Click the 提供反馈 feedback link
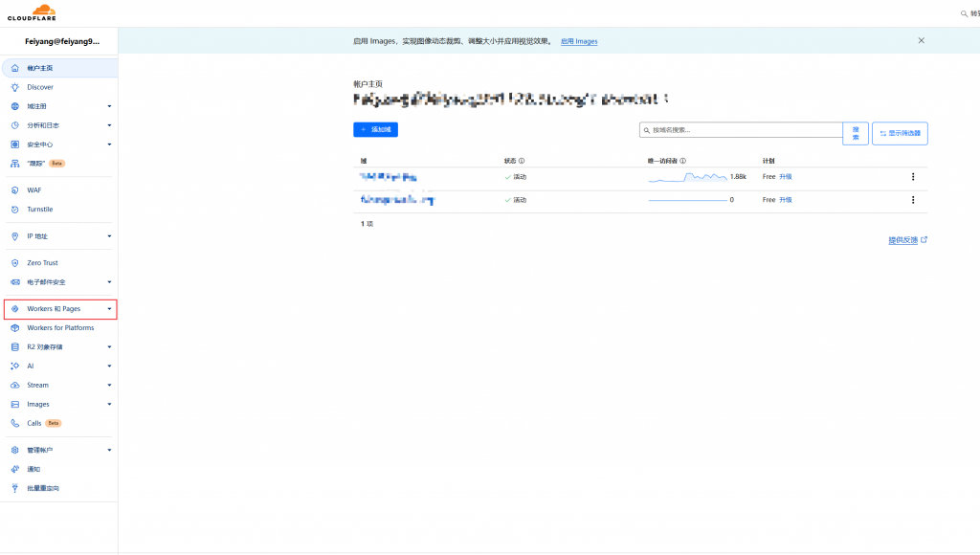This screenshot has width=980, height=555. [907, 240]
